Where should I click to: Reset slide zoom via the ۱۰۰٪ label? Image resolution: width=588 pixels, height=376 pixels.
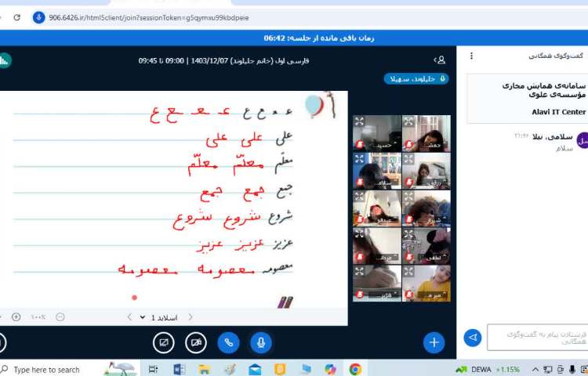point(38,317)
